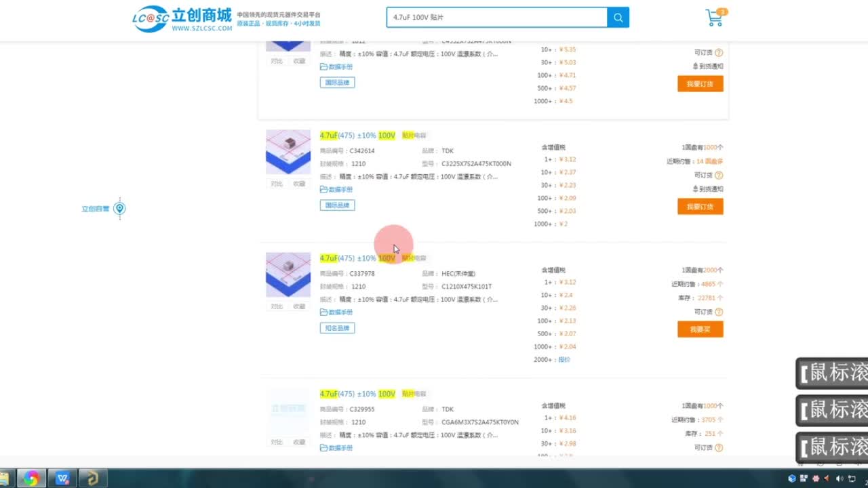Click model number C1210X475K101T

(467, 287)
